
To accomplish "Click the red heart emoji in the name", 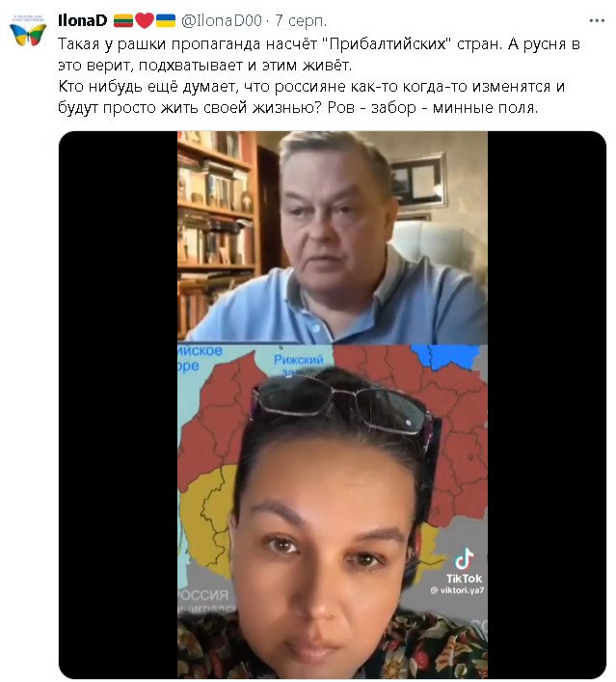I will tap(145, 20).
